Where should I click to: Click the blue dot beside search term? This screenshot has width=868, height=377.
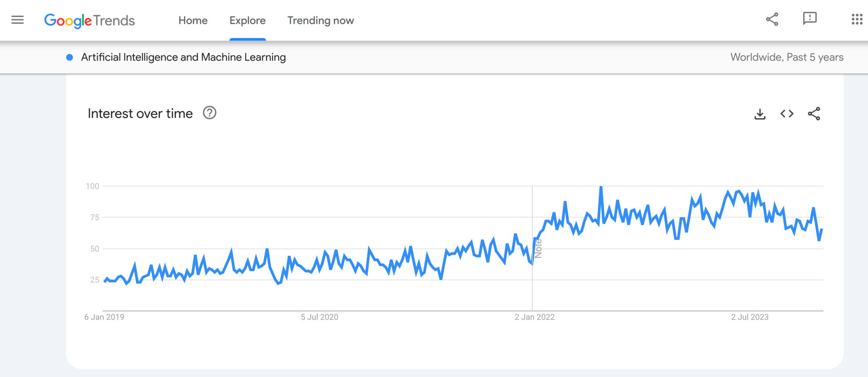[x=70, y=57]
